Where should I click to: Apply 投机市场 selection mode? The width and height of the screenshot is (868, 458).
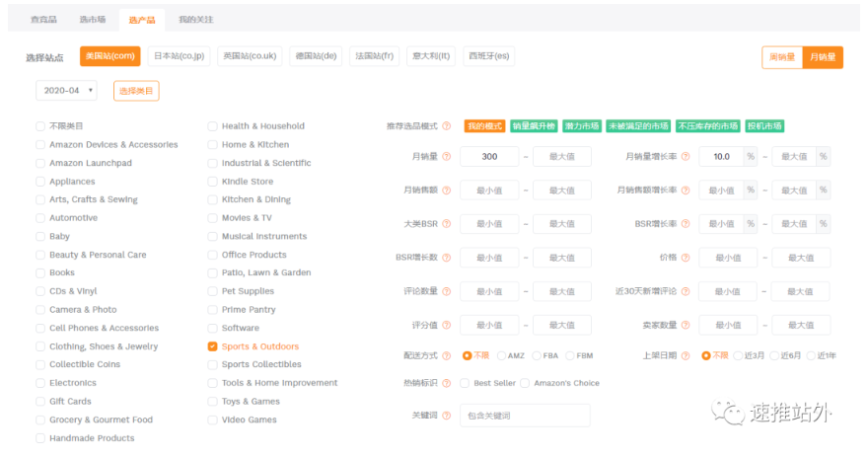[x=764, y=126]
